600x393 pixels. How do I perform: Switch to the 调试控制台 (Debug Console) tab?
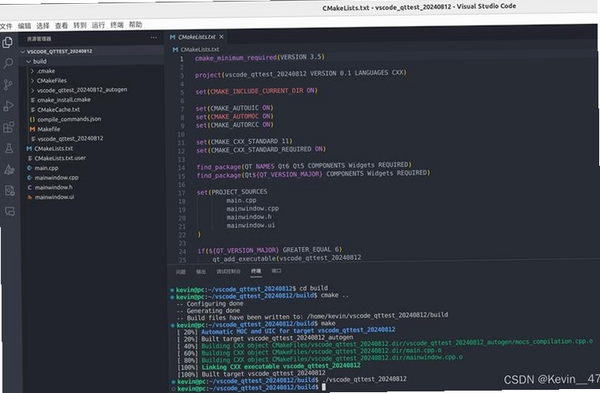pyautogui.click(x=228, y=271)
